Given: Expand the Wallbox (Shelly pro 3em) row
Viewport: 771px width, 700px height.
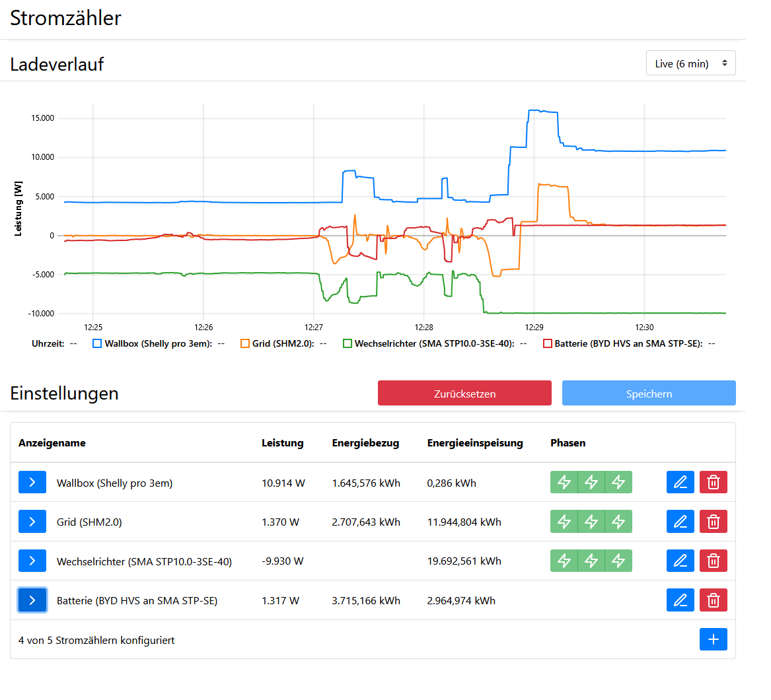Looking at the screenshot, I should coord(32,482).
